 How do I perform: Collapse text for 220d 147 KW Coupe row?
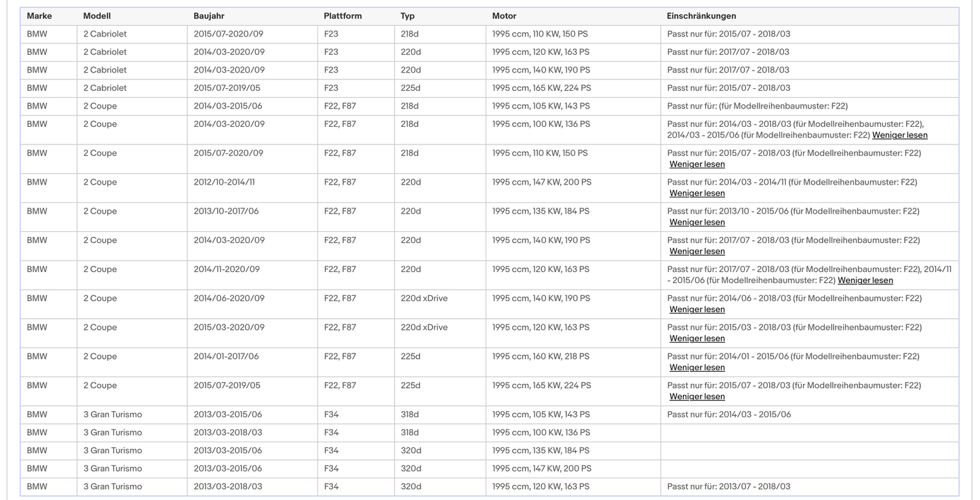click(x=697, y=193)
